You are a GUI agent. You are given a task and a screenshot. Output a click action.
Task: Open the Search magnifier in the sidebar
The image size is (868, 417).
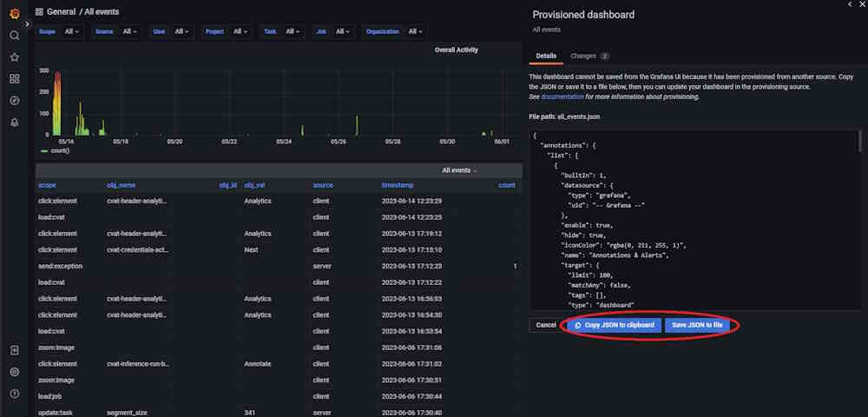point(14,36)
